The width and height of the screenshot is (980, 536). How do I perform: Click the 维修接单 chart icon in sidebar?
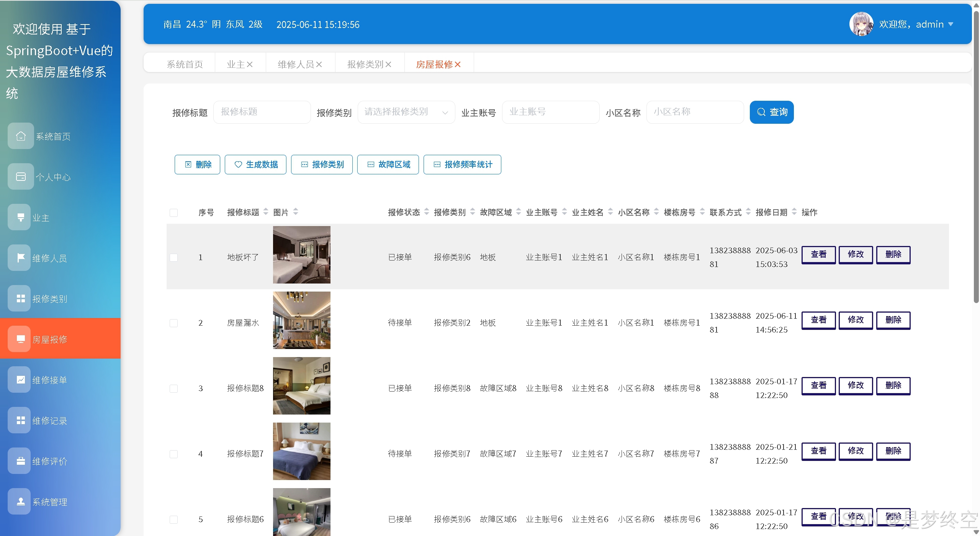coord(21,380)
